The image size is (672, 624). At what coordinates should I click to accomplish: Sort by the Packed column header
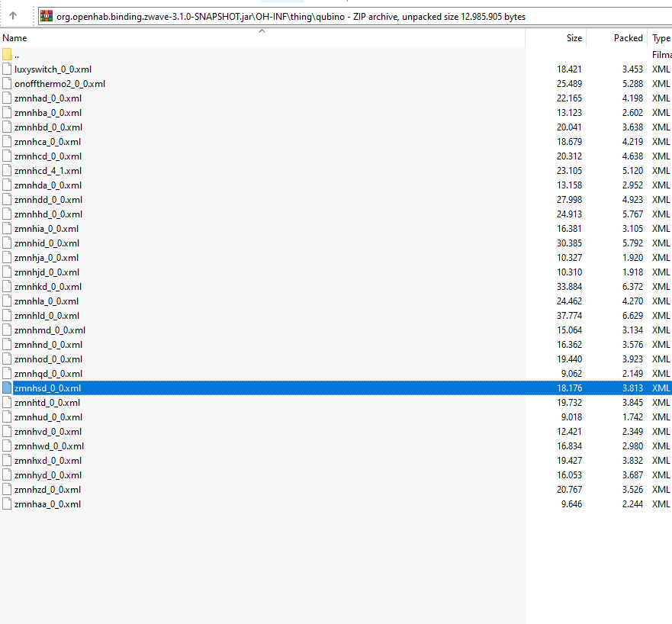628,37
